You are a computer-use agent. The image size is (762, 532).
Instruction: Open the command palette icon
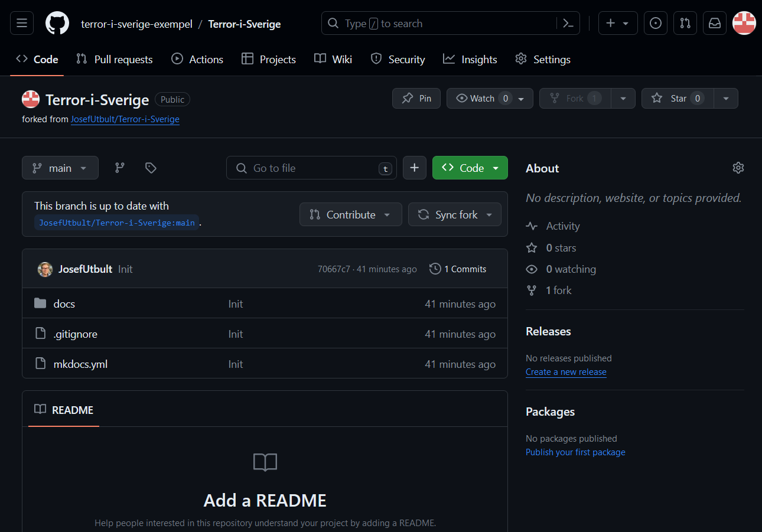(x=568, y=24)
